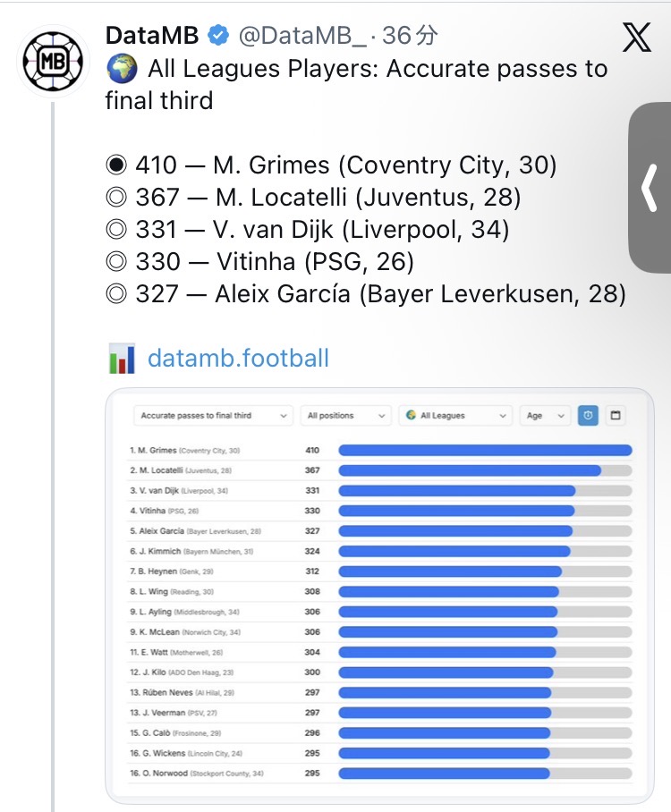Click the DataMB account name
Viewport: 671px width, 812px height.
[x=153, y=37]
